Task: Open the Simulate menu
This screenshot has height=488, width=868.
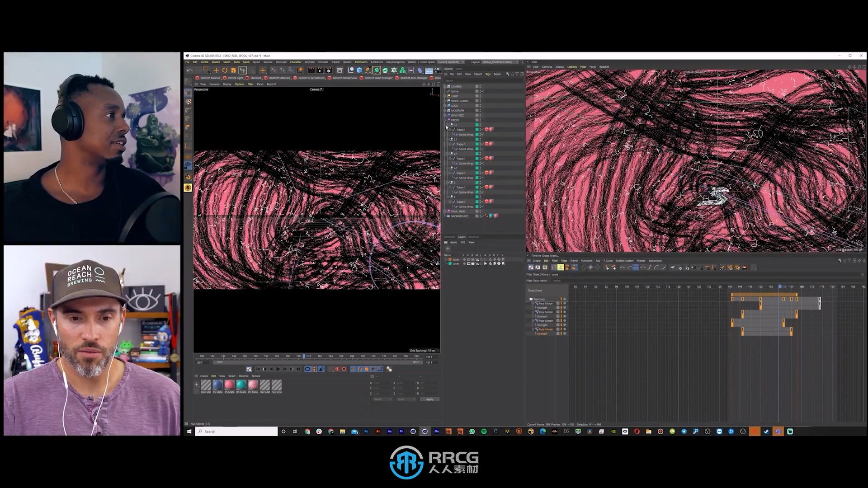Action: pos(323,62)
